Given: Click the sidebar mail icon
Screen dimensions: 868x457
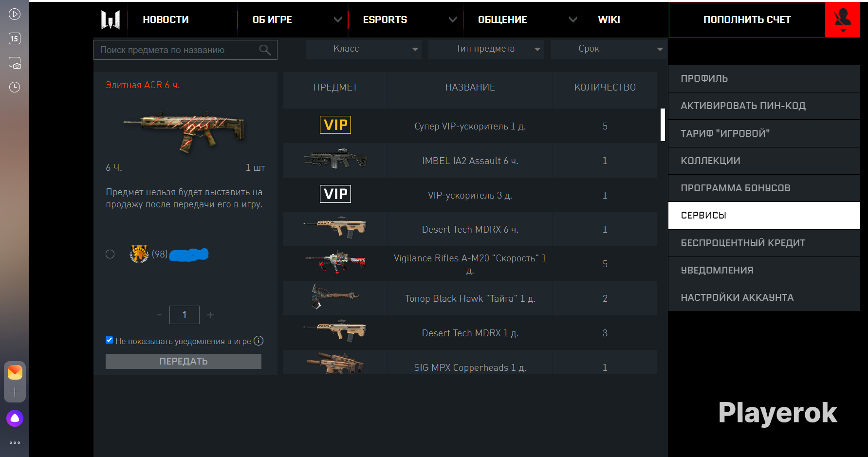Looking at the screenshot, I should click(15, 372).
